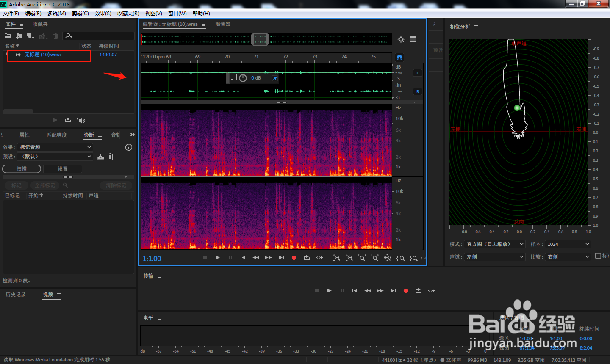
Task: Switch to the 混音器 tab
Action: coord(223,24)
